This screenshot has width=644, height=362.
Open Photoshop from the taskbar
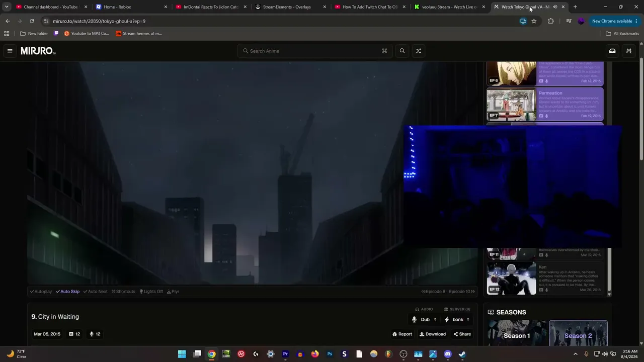[330, 354]
